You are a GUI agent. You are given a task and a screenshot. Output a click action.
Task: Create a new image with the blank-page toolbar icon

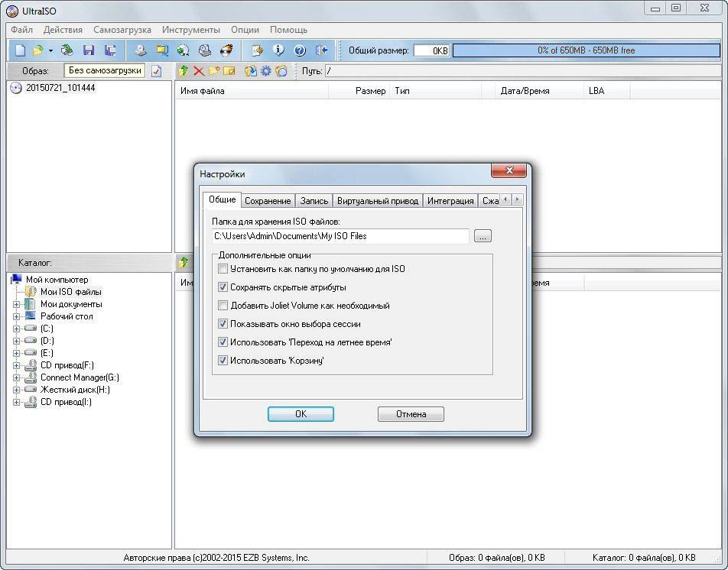coord(20,50)
